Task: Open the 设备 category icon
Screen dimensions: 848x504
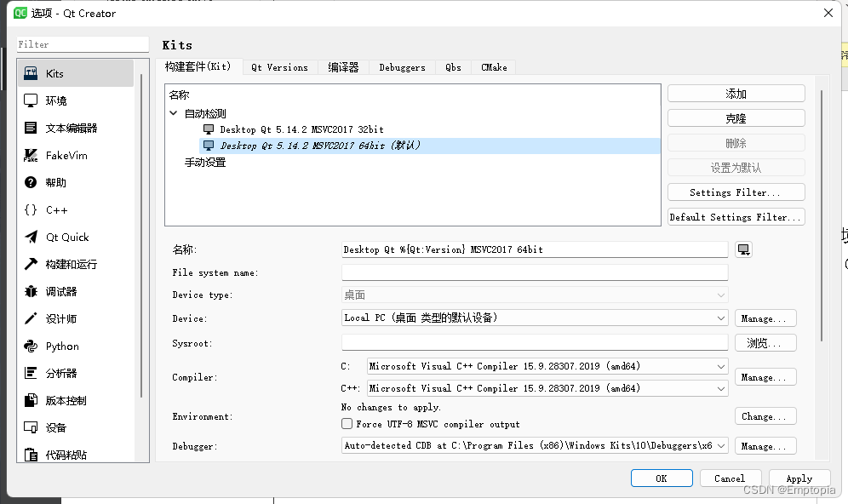Action: [31, 427]
